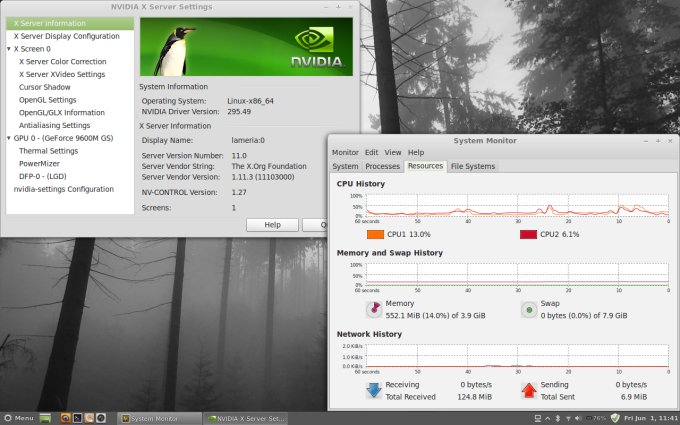Screen dimensions: 680x425
Task: Open X Server Color Correction
Action: (62, 62)
